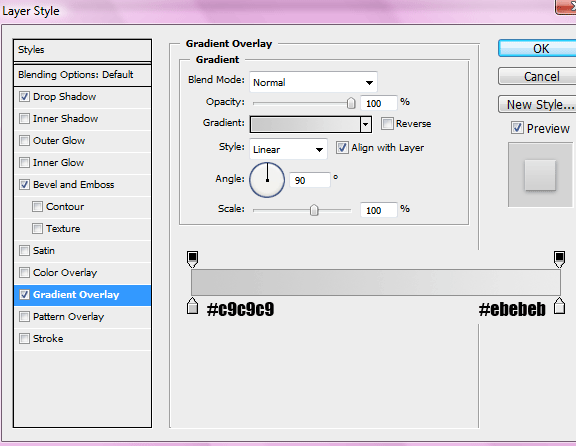The height and width of the screenshot is (446, 576).
Task: Click the Angle value field
Action: click(x=310, y=180)
